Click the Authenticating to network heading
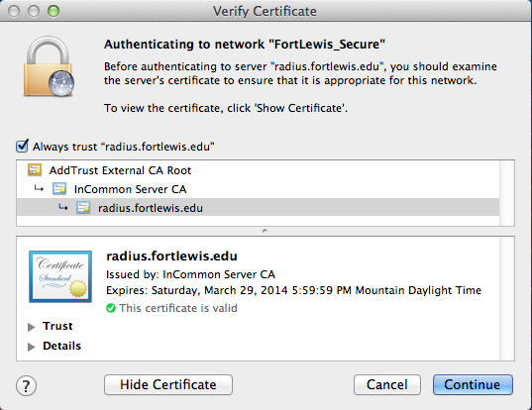The width and height of the screenshot is (532, 410). pyautogui.click(x=245, y=45)
